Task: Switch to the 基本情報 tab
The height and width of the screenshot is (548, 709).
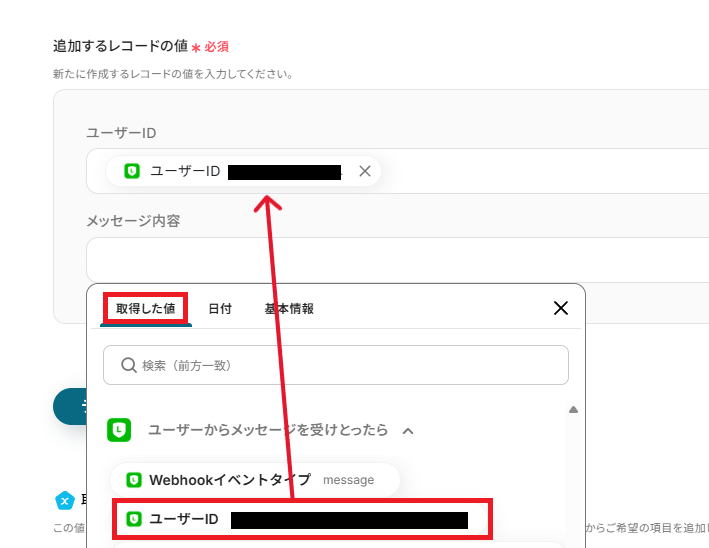Action: [289, 309]
